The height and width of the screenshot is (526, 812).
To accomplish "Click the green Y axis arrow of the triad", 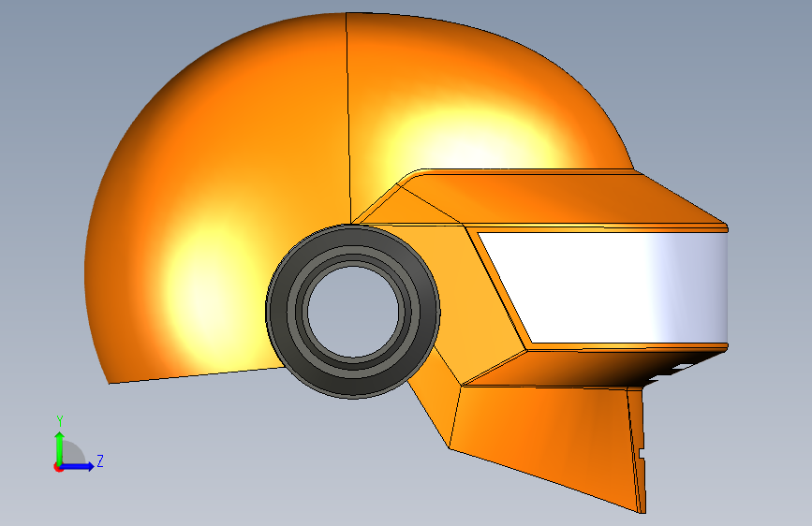I will click(x=60, y=448).
